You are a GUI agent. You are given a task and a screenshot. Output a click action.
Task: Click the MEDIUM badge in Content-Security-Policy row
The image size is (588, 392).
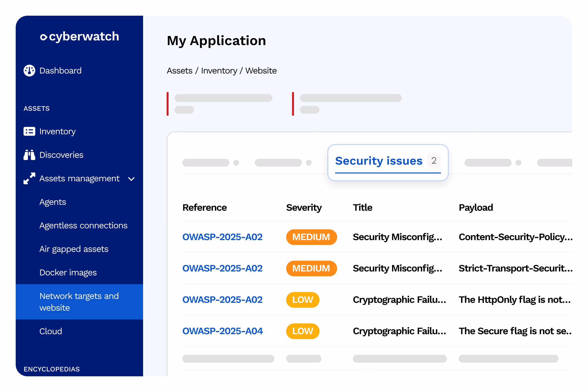click(x=311, y=237)
